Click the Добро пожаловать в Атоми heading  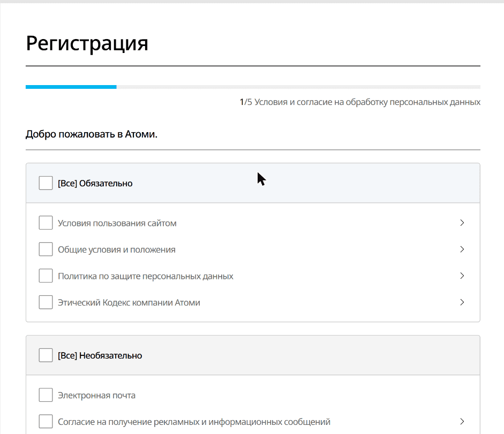click(92, 134)
